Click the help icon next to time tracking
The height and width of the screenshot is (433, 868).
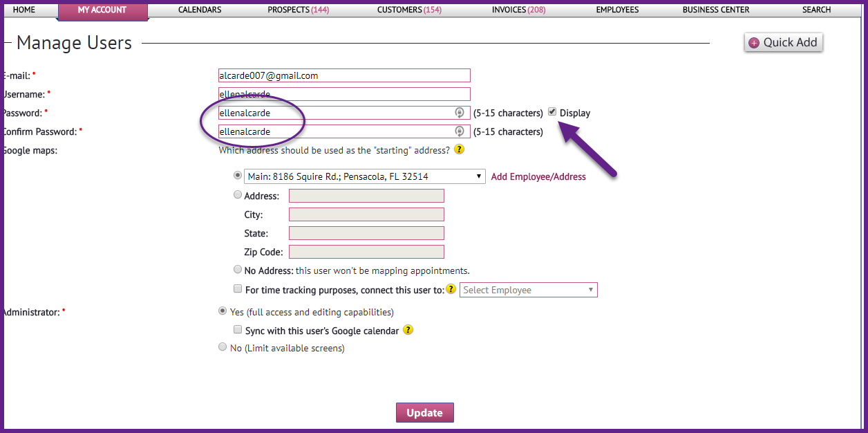pyautogui.click(x=451, y=290)
